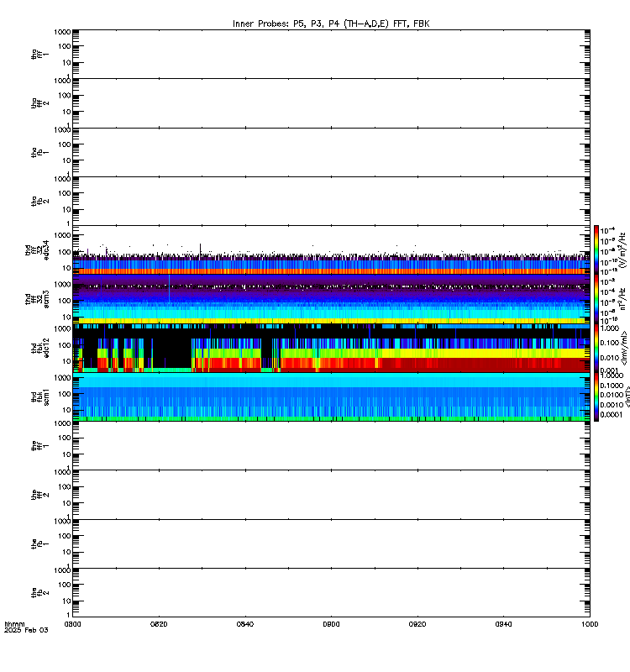The height and width of the screenshot is (672, 630).
Task: Click the <|nT|> rainbow color bar
Action: tap(596, 396)
